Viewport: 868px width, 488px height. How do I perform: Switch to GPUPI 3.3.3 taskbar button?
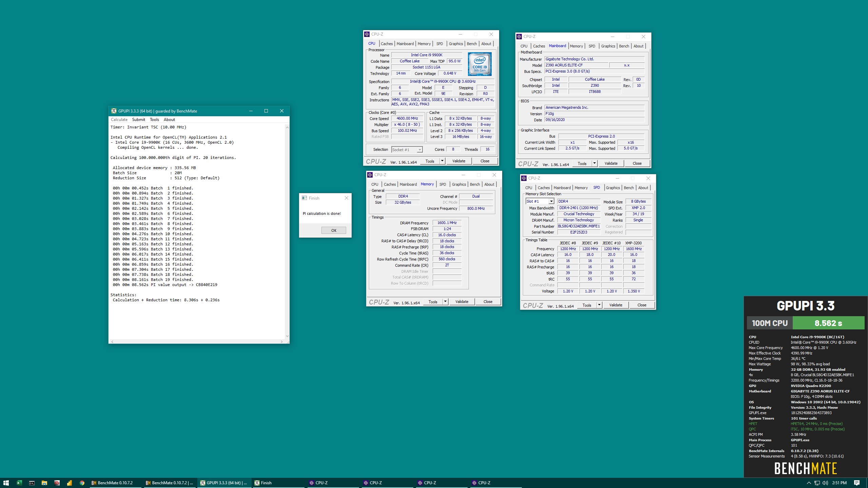point(224,483)
